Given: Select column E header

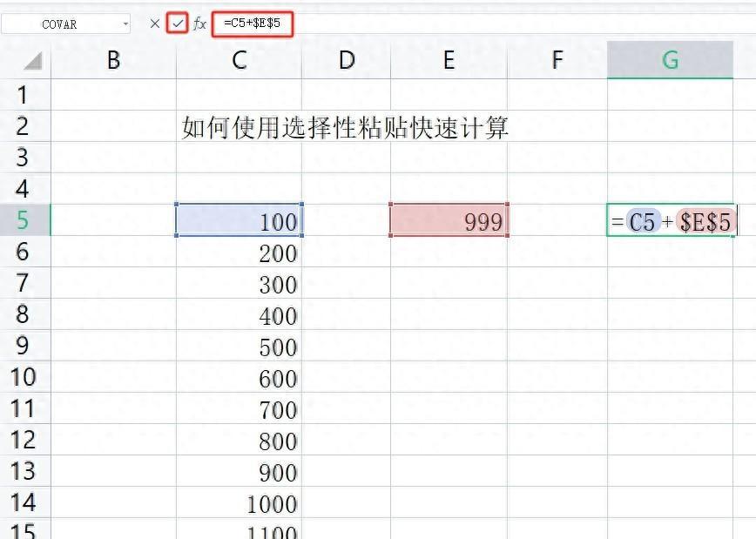Looking at the screenshot, I should click(x=449, y=60).
